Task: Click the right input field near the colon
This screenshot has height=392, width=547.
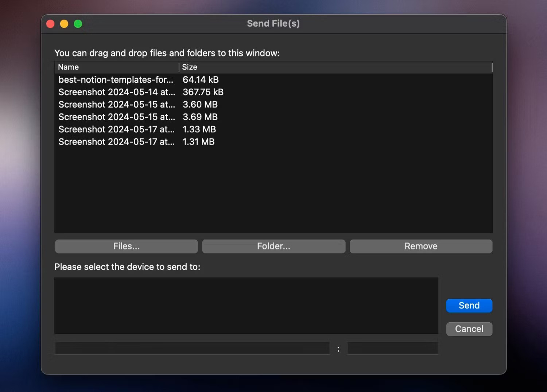Action: click(x=393, y=348)
